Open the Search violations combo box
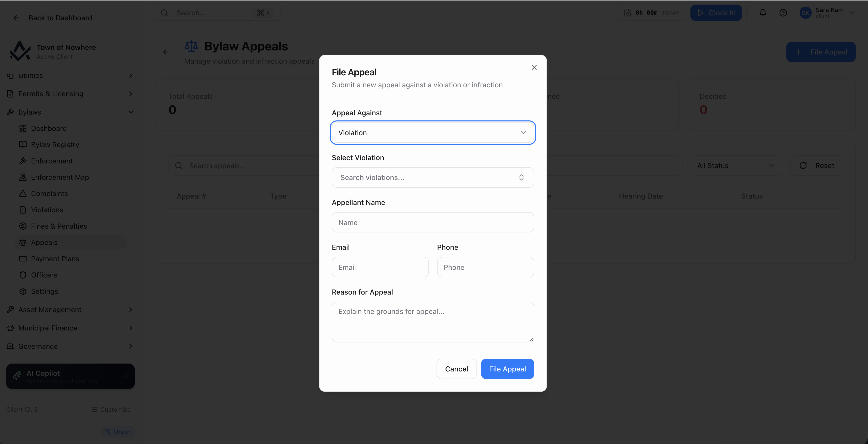The height and width of the screenshot is (444, 868). click(x=433, y=177)
